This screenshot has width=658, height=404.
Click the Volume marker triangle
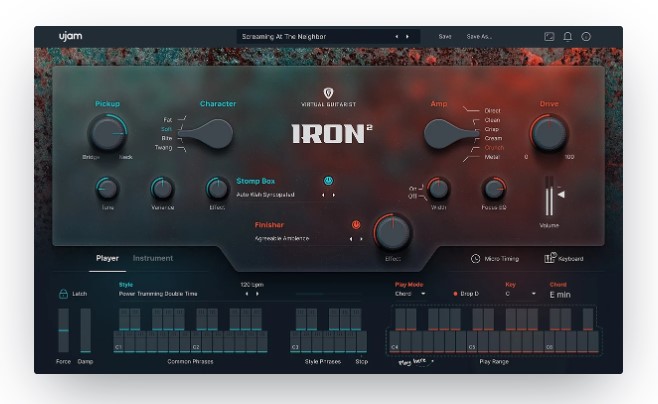[561, 194]
